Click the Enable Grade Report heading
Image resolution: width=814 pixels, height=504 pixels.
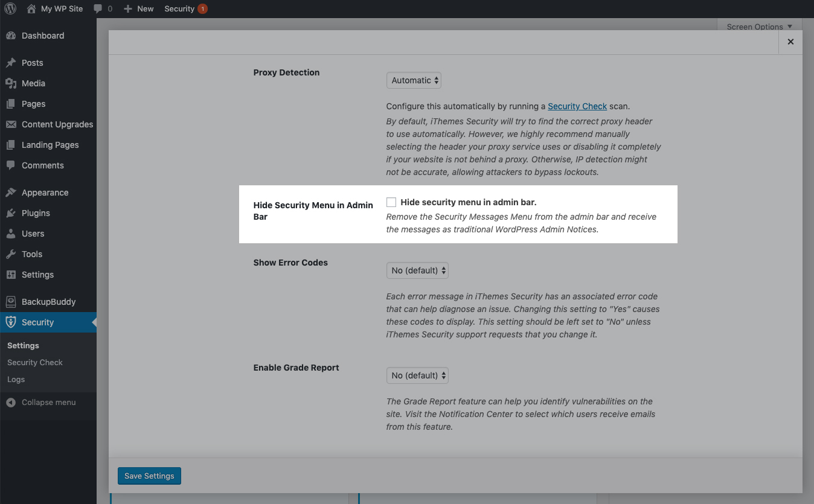click(x=296, y=368)
